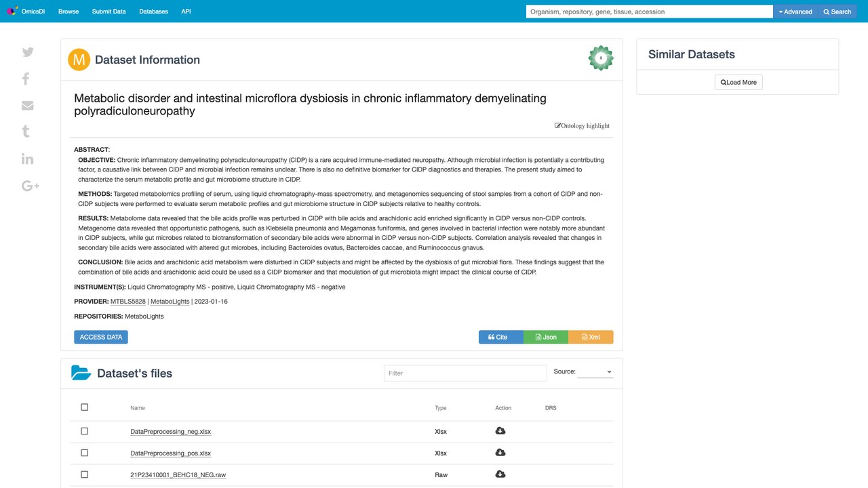Click the Cite button
Image resolution: width=868 pixels, height=488 pixels.
(x=500, y=337)
